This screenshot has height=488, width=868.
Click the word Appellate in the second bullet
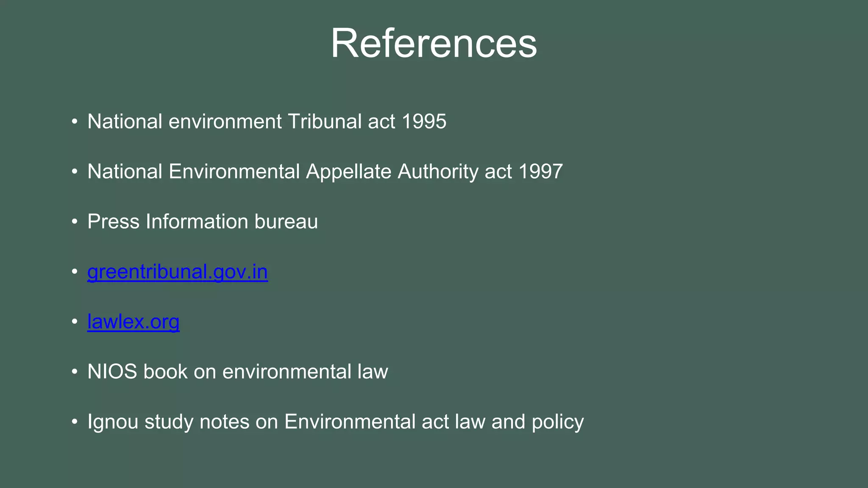click(x=348, y=172)
